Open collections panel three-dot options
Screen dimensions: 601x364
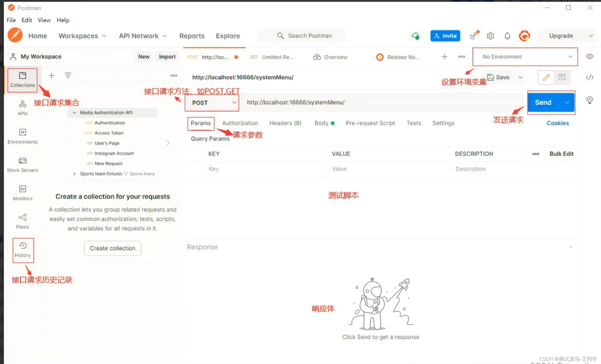[x=174, y=76]
